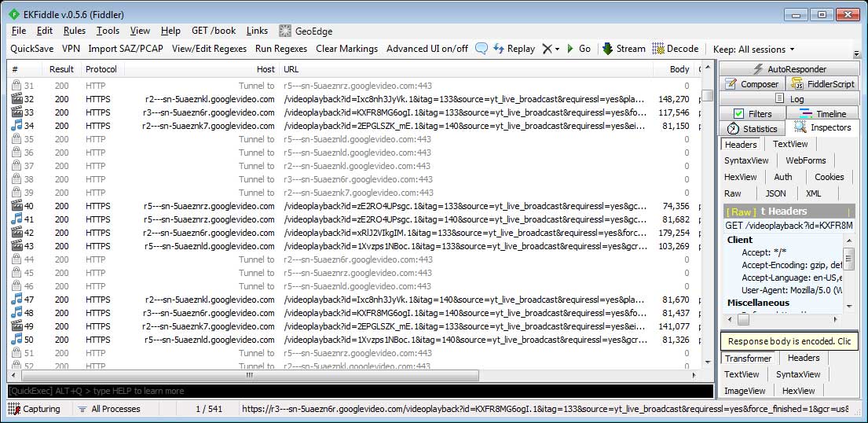Open the AutoResponder tab
Viewport: 868px width, 423px height.
(789, 69)
